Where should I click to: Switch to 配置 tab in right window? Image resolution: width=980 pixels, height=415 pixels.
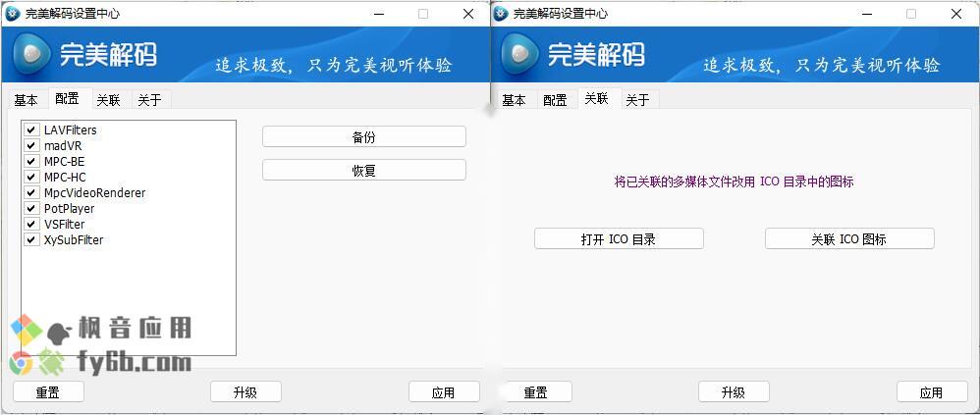[x=555, y=100]
